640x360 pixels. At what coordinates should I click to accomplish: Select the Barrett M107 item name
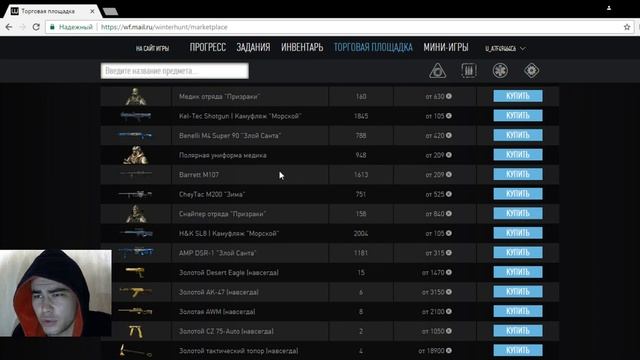[x=199, y=175]
